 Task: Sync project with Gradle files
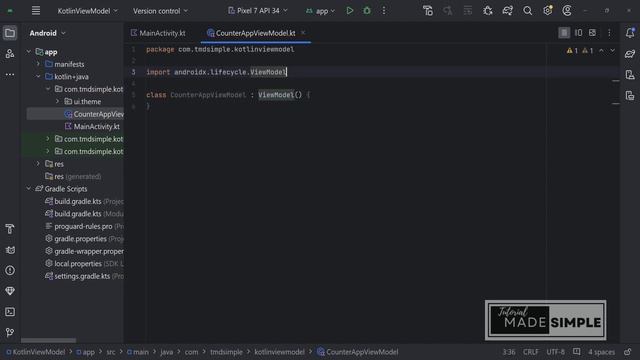(x=508, y=11)
